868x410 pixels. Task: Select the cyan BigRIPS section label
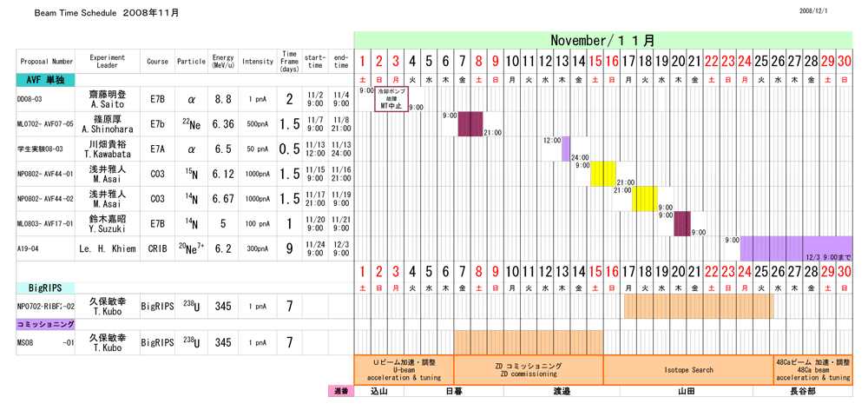tap(45, 288)
